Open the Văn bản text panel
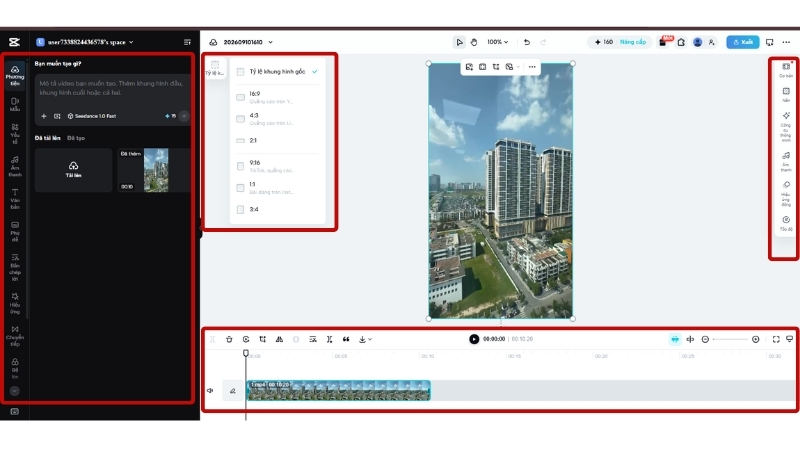 coord(15,199)
